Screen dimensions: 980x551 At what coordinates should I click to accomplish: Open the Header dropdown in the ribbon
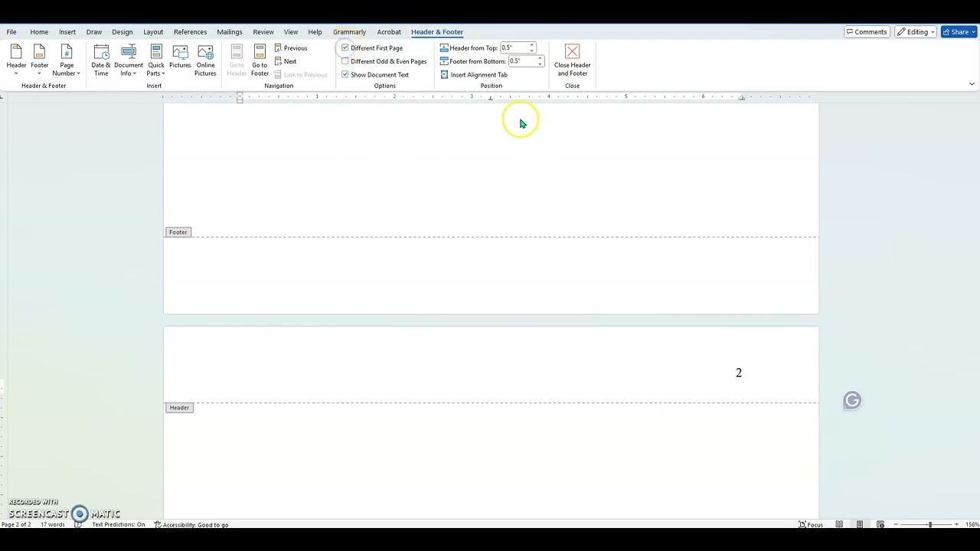tap(16, 60)
